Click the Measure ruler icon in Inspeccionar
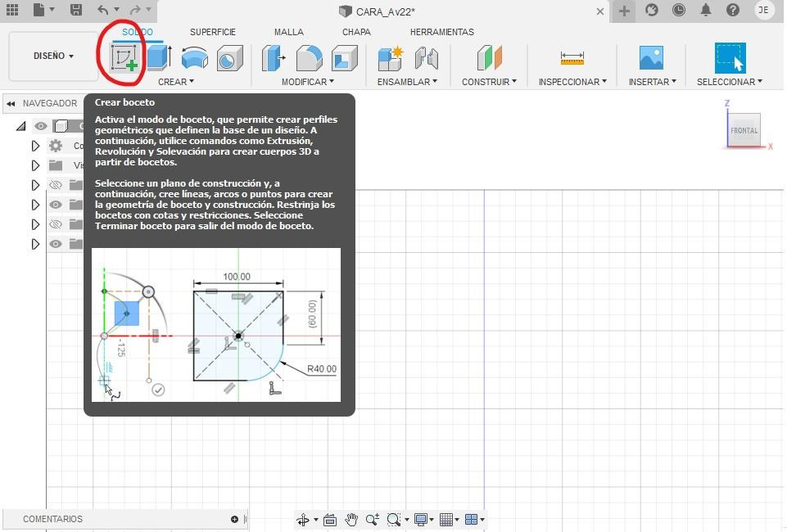Screen dimensions: 787x532 tap(572, 58)
